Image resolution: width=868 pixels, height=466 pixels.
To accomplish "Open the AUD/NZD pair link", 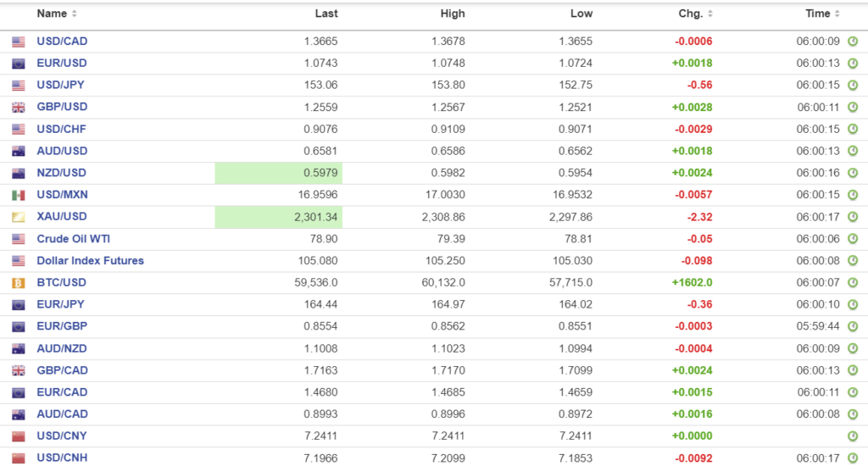I will tap(62, 348).
